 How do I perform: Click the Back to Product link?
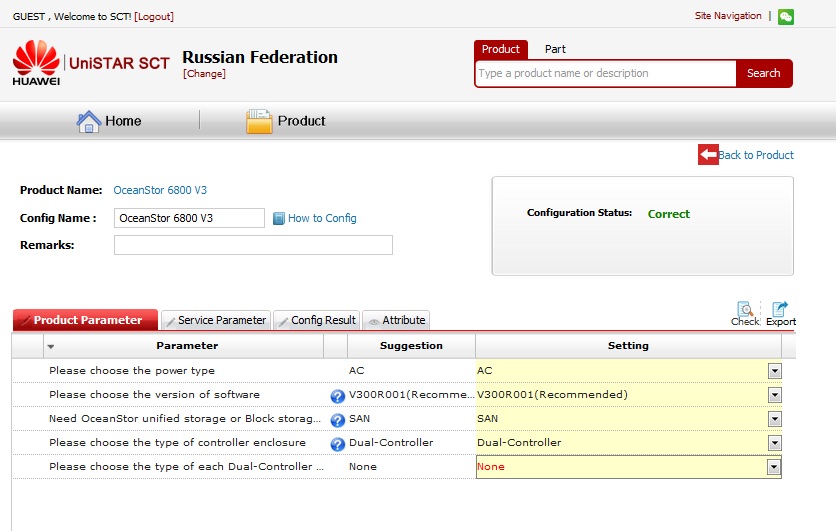pyautogui.click(x=756, y=155)
